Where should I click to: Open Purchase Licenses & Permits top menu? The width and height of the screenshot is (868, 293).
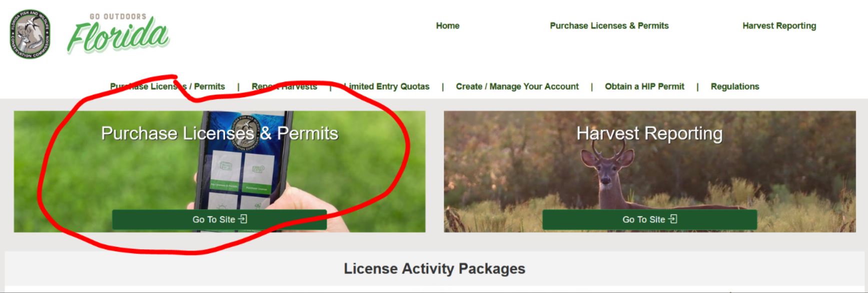609,26
